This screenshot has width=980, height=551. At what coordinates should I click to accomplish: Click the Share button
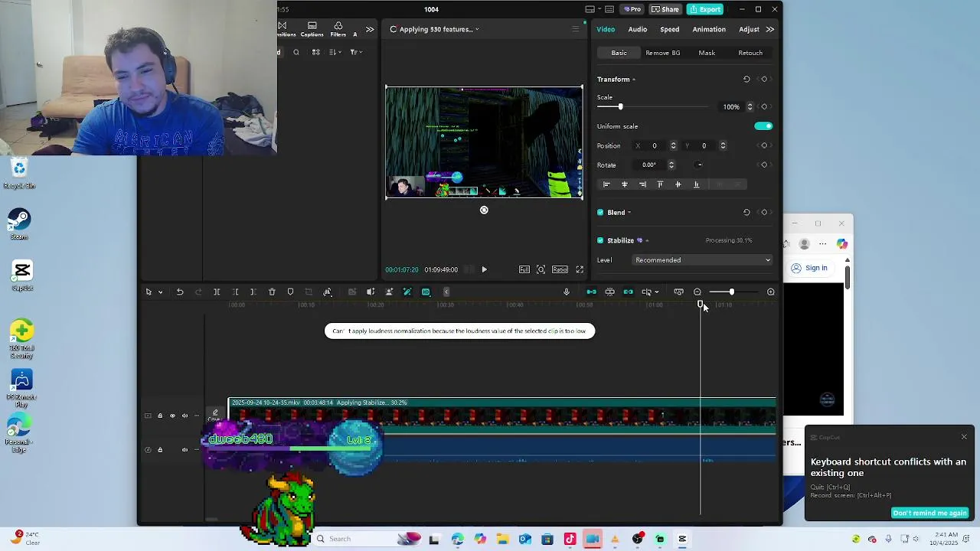point(665,9)
